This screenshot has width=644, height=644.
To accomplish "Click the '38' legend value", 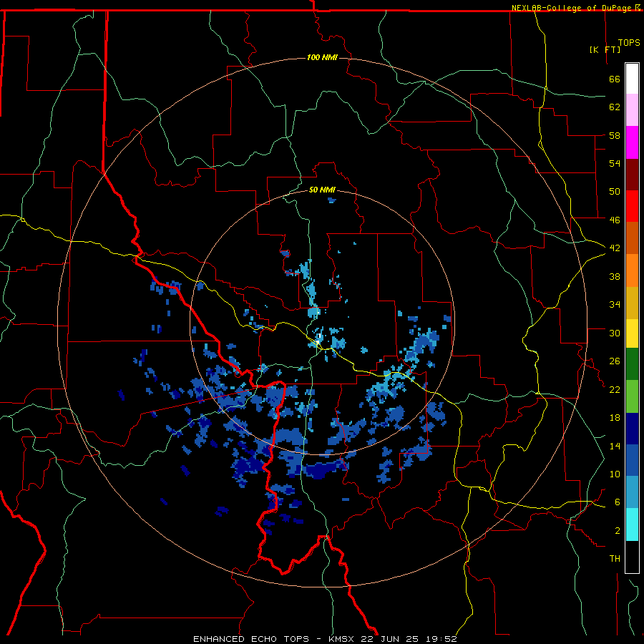I will coord(615,276).
